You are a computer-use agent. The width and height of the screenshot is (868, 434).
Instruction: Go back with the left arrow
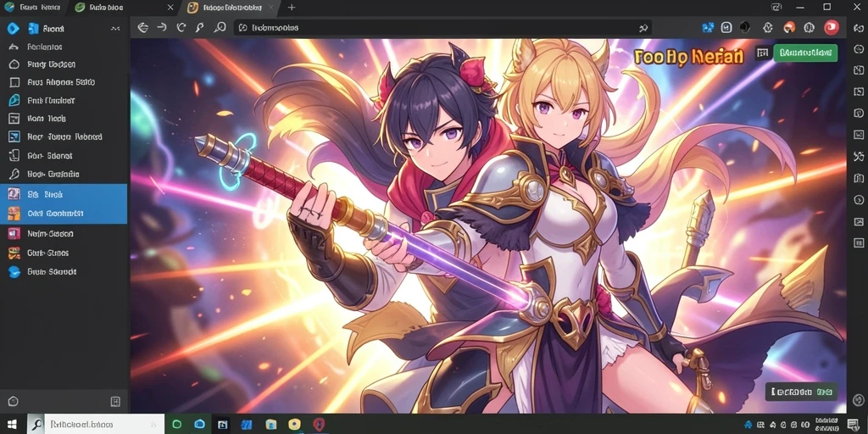[x=142, y=28]
